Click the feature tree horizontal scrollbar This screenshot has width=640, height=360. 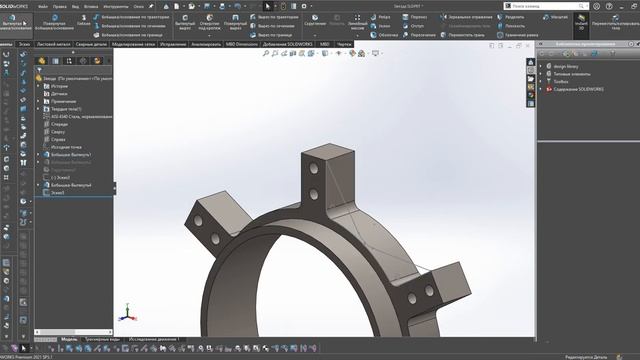pyautogui.click(x=73, y=332)
